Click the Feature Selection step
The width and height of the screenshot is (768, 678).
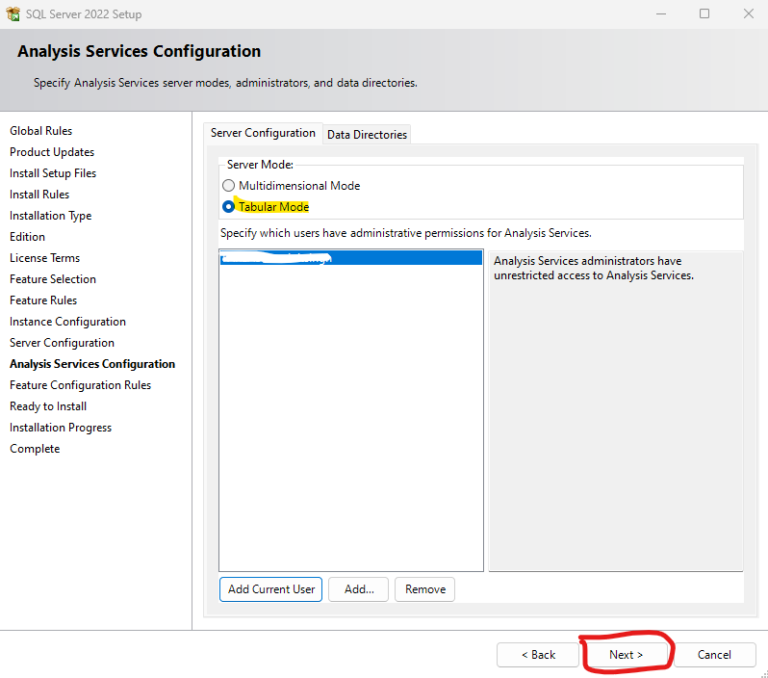pyautogui.click(x=53, y=279)
